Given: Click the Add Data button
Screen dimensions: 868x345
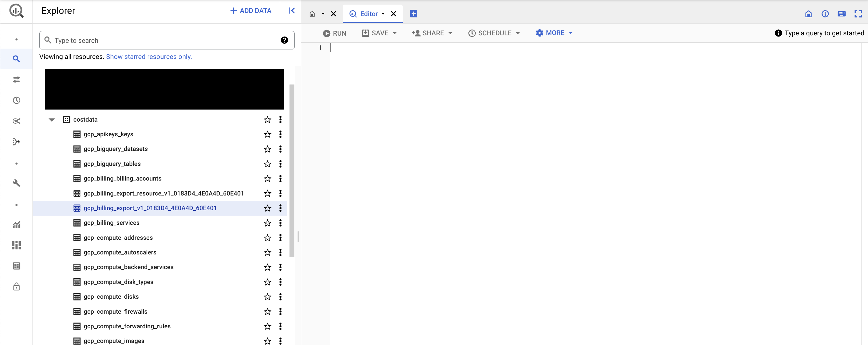Looking at the screenshot, I should click(x=250, y=10).
